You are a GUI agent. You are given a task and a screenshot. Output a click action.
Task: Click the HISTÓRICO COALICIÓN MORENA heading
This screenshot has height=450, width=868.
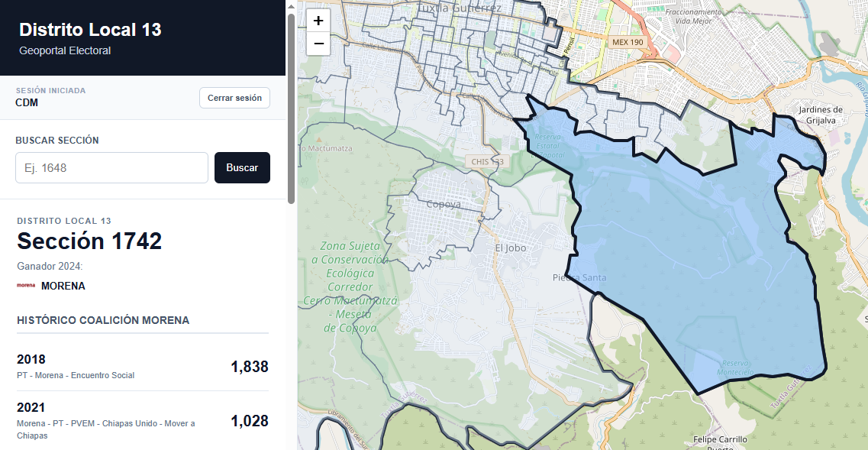[x=103, y=320]
